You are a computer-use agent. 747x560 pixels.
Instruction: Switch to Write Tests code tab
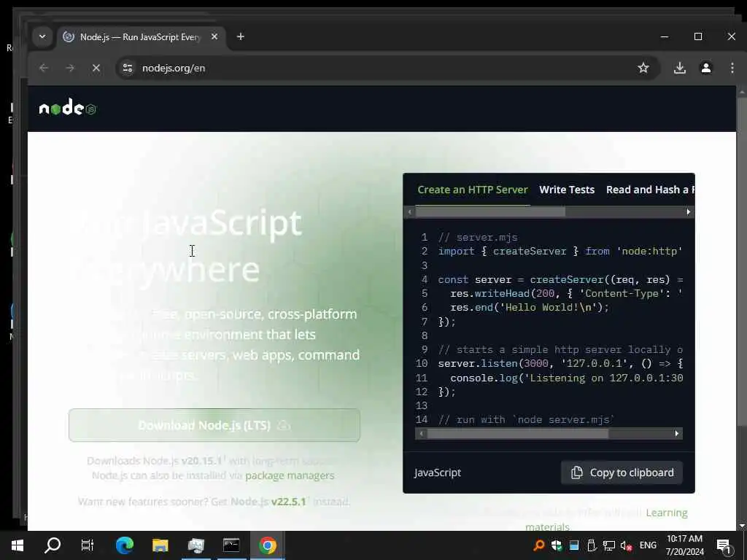tap(567, 190)
